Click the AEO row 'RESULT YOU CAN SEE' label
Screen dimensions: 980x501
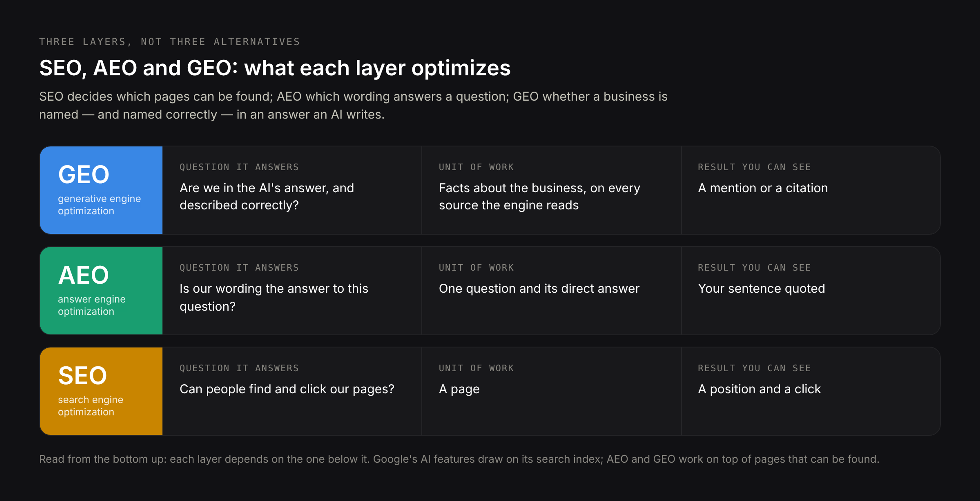click(x=754, y=268)
